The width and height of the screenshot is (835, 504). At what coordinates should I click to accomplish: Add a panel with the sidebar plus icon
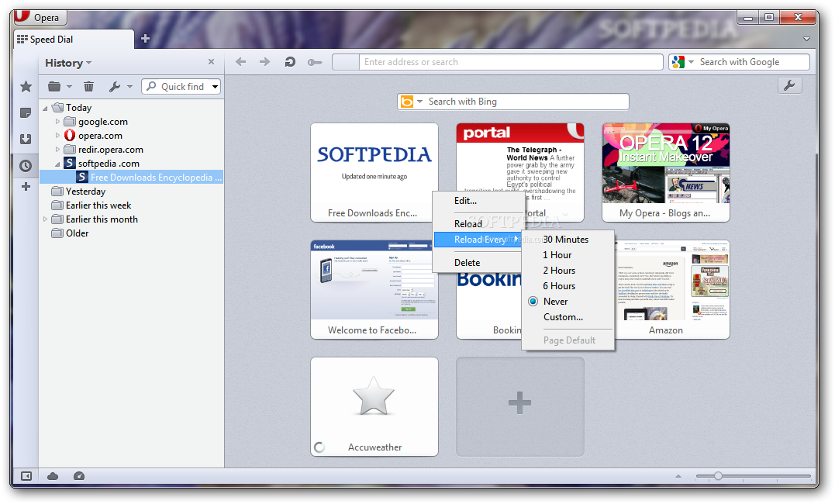[x=26, y=186]
